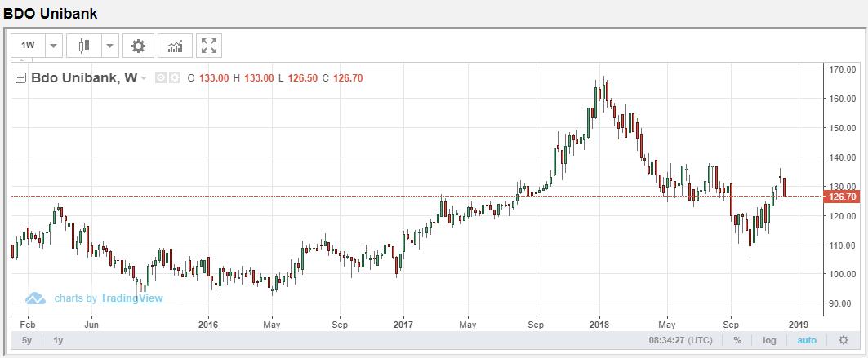Collapse the Bdo Unibank legend box
Image resolution: width=868 pixels, height=358 pixels.
20,78
